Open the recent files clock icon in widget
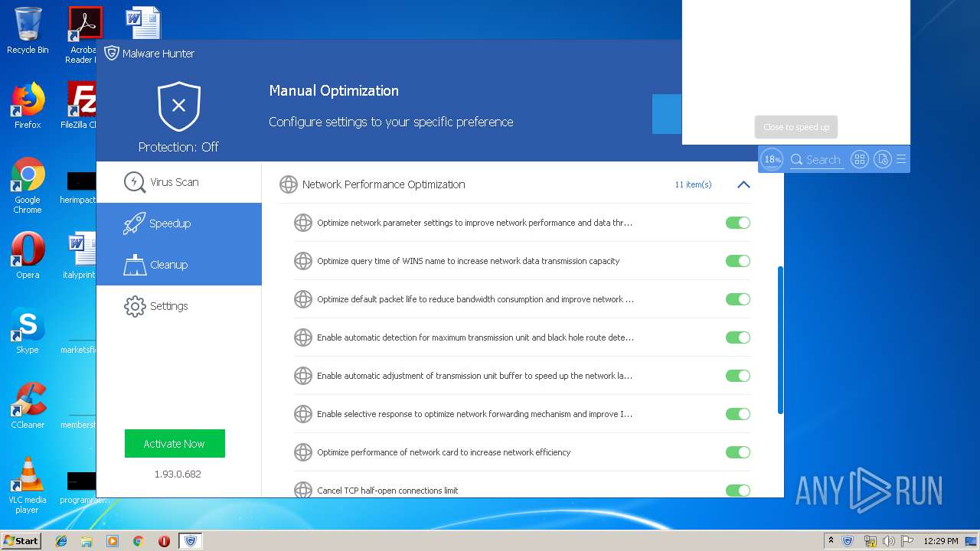 click(883, 159)
